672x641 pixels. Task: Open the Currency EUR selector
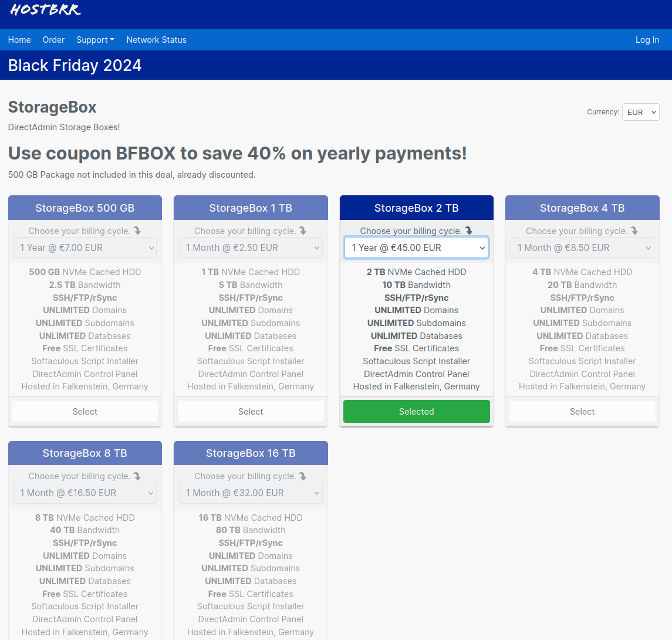[640, 112]
